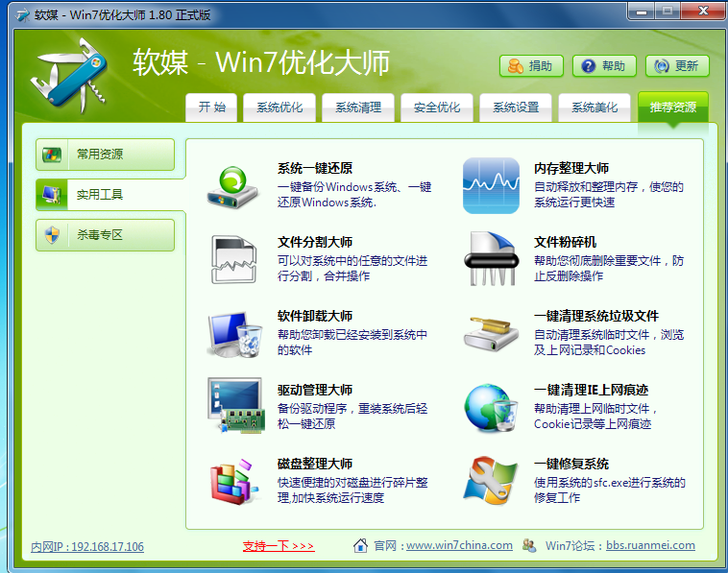Open the 文件粉碎机 shredder icon
The image size is (728, 573).
(491, 259)
